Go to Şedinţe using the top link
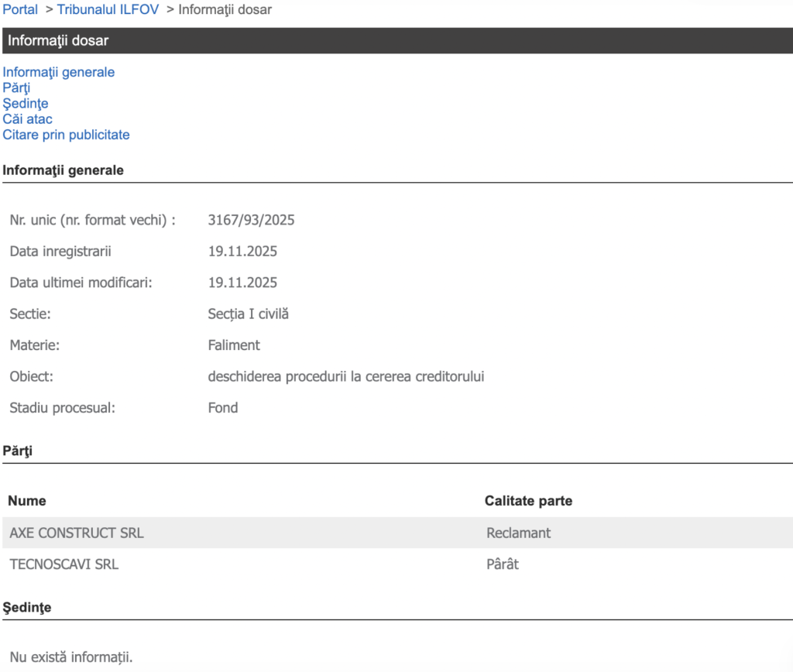The width and height of the screenshot is (793, 672). (x=26, y=103)
